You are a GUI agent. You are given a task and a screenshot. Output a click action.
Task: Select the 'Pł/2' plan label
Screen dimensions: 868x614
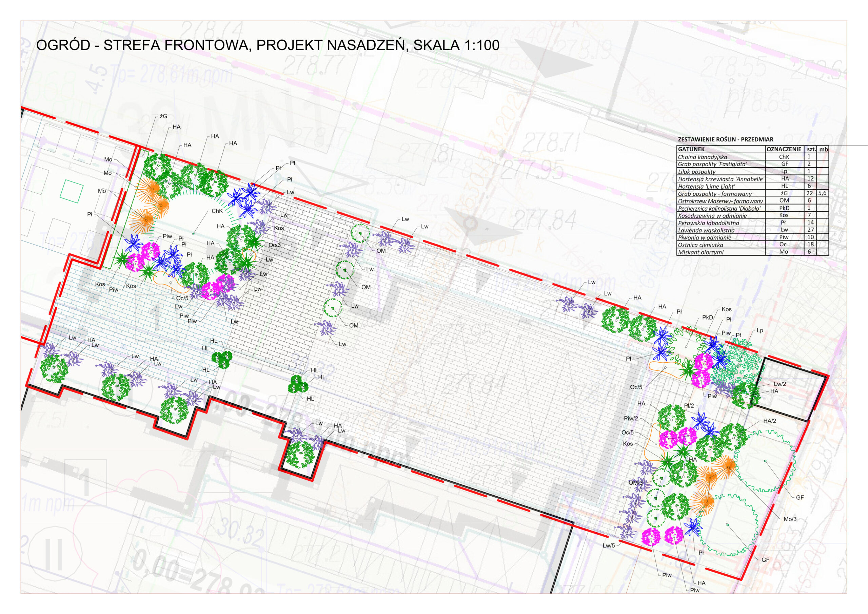point(689,406)
